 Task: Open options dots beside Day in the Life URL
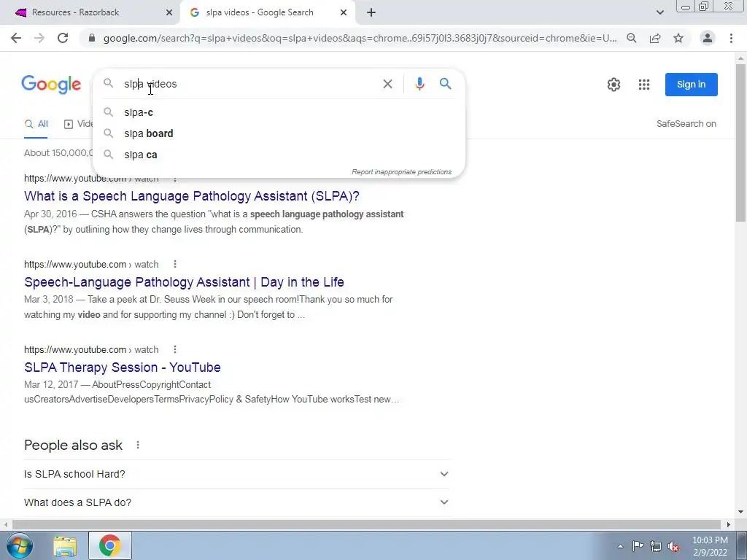click(x=175, y=264)
